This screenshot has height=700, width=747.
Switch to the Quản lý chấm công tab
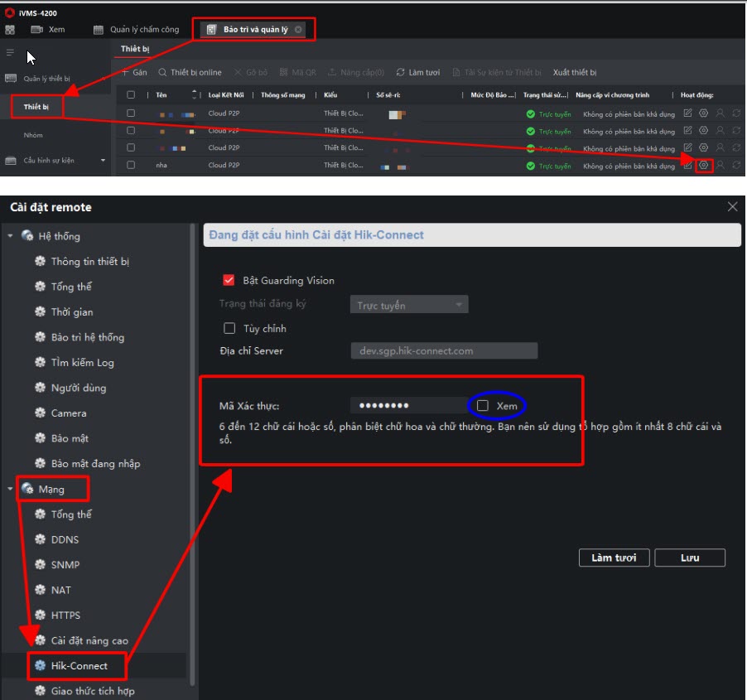click(136, 30)
